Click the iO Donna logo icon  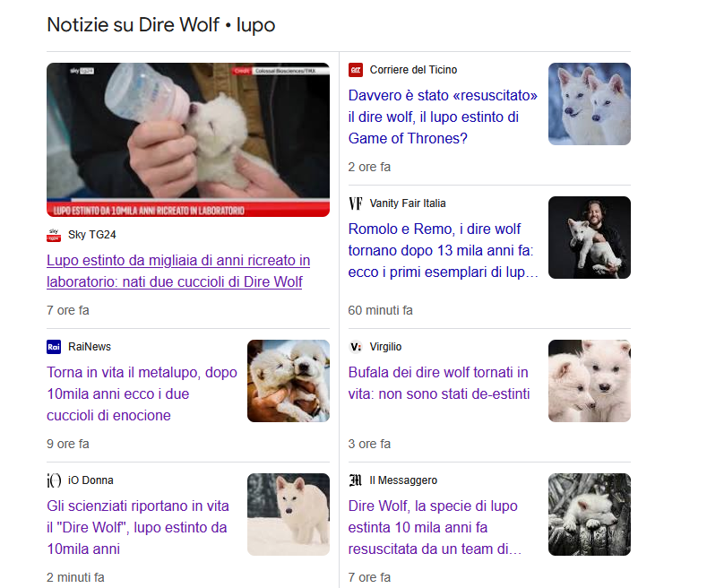(54, 480)
